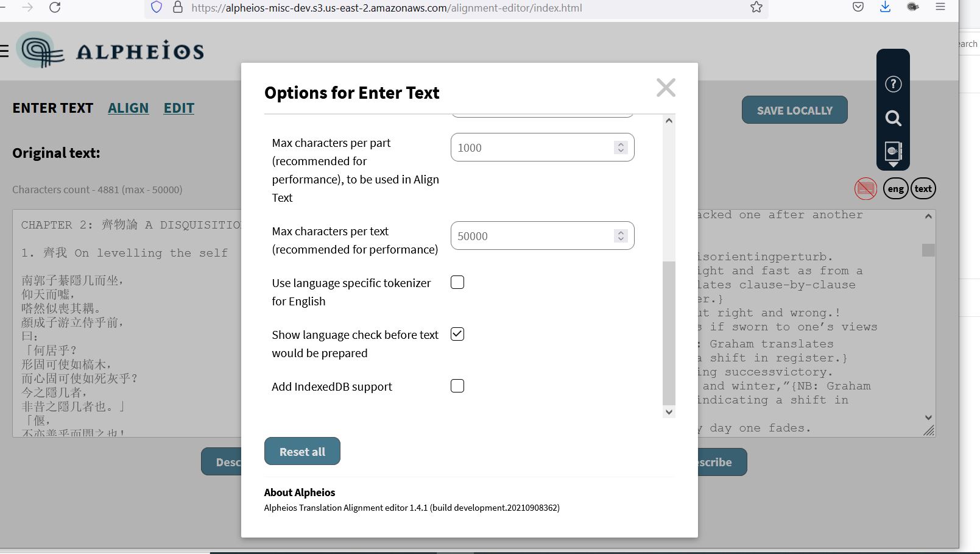Image resolution: width=980 pixels, height=554 pixels.
Task: Click the Alpheios logo
Action: [108, 51]
